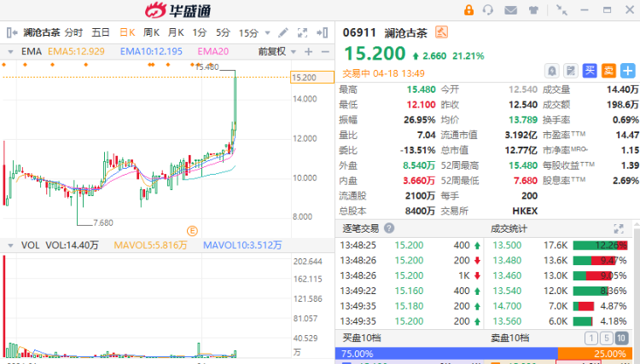This screenshot has width=640, height=364.
Task: Click the 15.200 price label on axis
Action: pyautogui.click(x=312, y=78)
